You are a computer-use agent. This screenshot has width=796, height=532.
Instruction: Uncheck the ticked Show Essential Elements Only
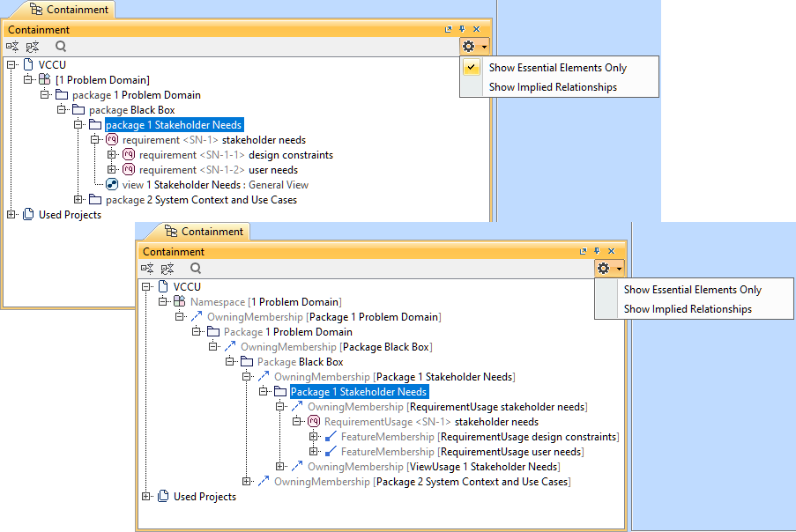[557, 68]
